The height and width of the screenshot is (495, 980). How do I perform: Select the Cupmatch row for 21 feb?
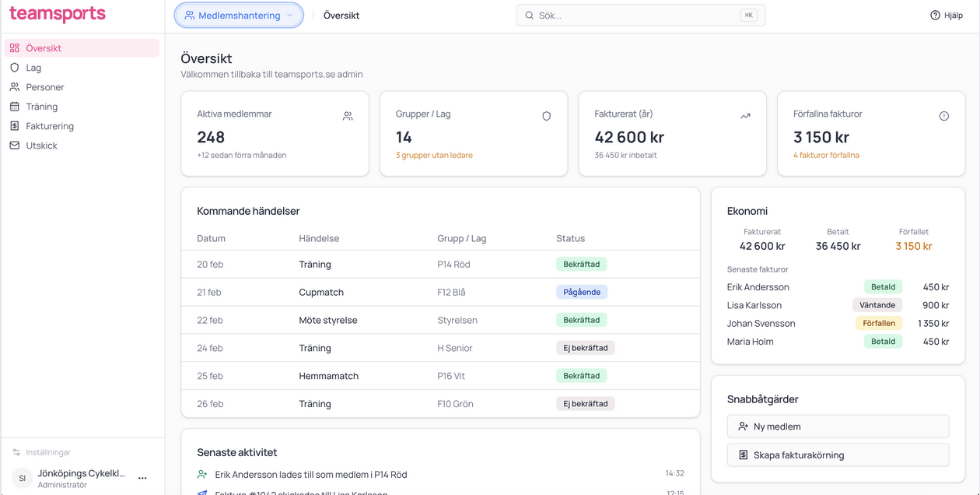click(440, 293)
